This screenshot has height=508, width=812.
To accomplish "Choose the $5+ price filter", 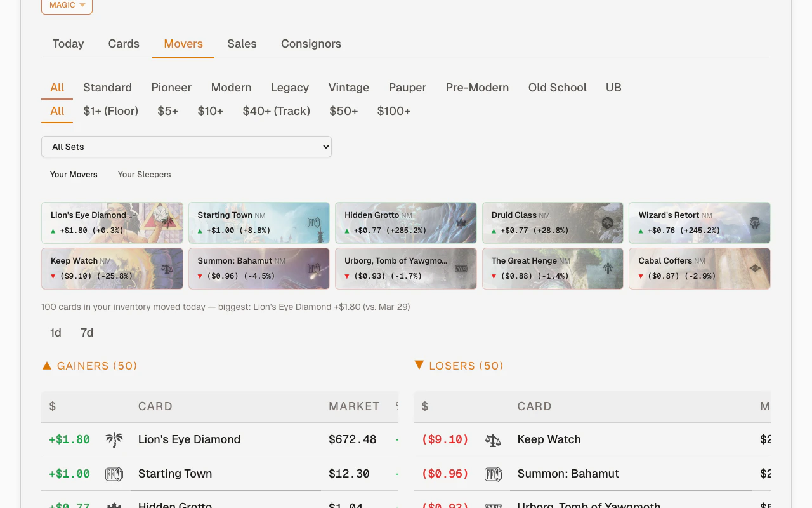I will tap(167, 111).
